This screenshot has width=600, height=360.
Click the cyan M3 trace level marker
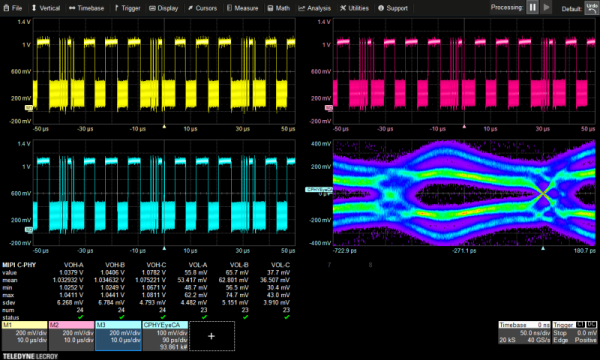tap(29, 230)
